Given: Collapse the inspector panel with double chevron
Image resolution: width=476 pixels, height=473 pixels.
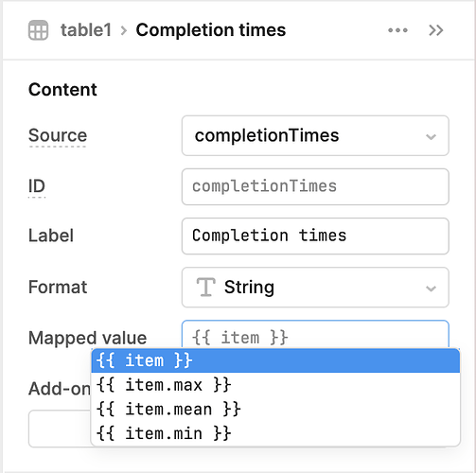Looking at the screenshot, I should 436,30.
